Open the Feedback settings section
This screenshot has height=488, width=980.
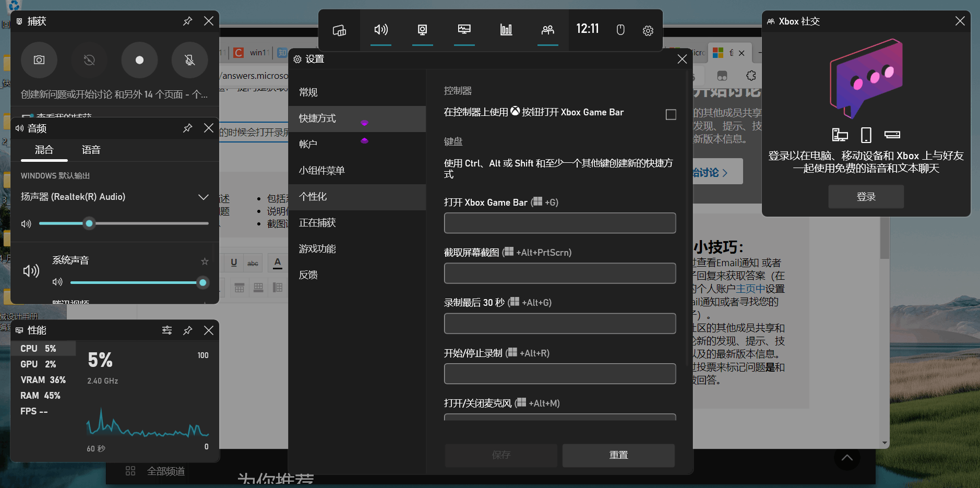pos(357,275)
